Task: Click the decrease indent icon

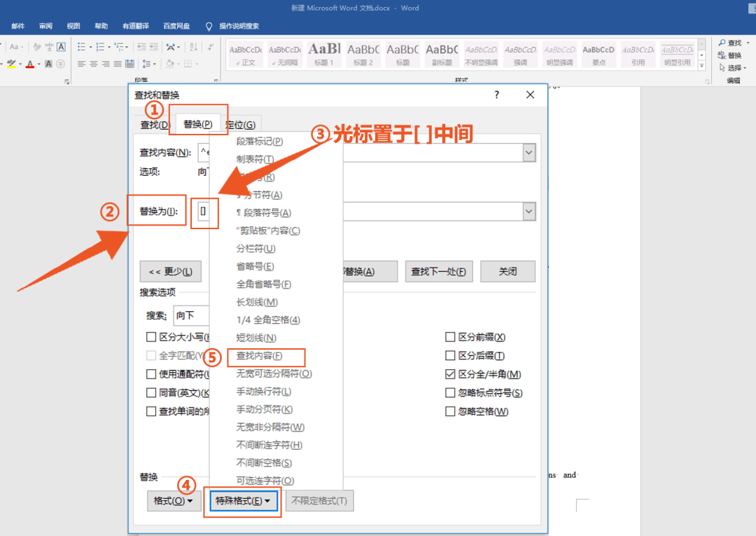Action: 141,47
